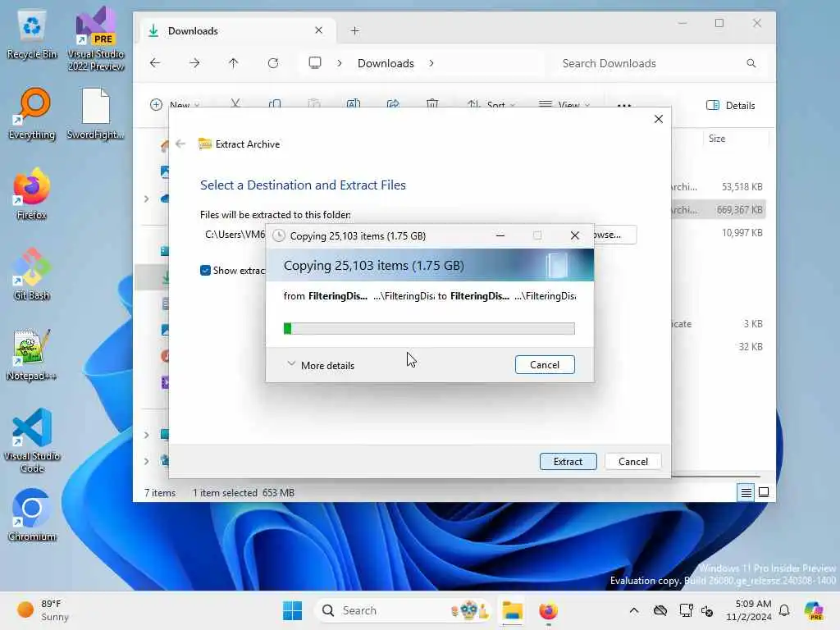Switch Explorer to details list view
Image resolution: width=840 pixels, height=630 pixels.
pos(746,492)
